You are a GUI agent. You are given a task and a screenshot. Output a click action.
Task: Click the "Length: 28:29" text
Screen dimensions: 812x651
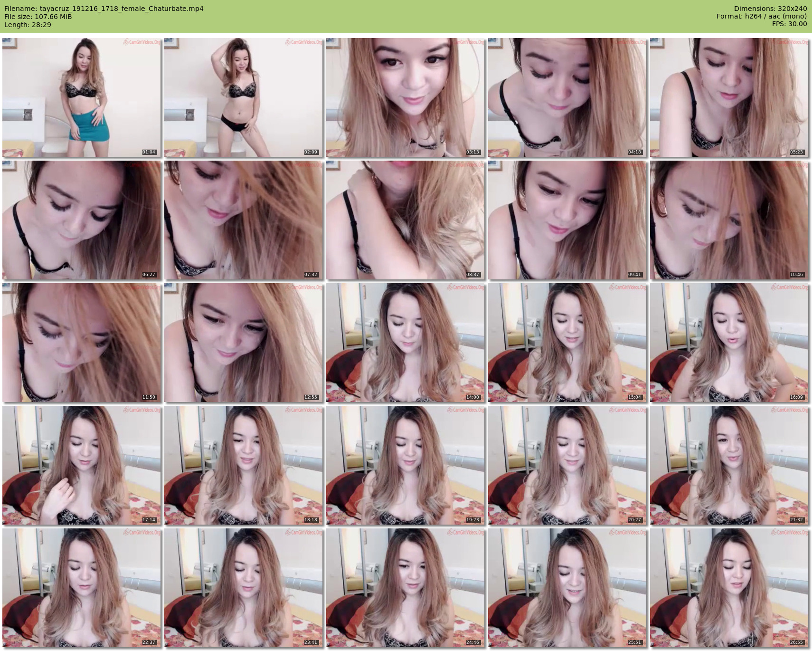coord(28,25)
